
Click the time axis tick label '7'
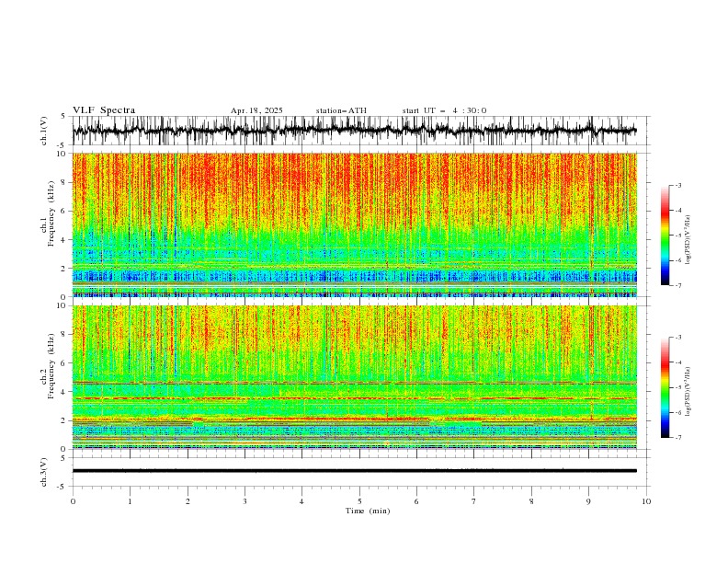point(474,501)
